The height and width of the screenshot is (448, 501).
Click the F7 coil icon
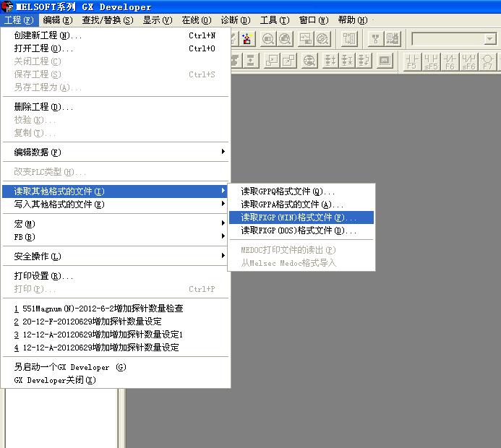487,61
